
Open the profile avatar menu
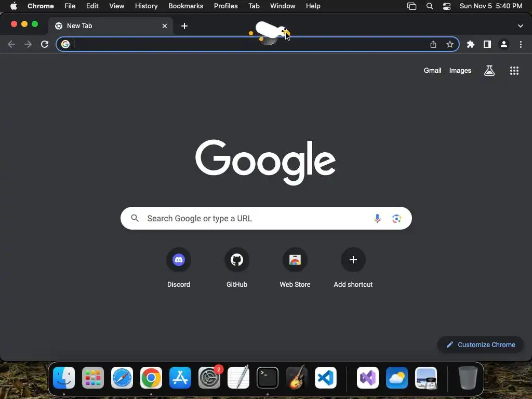click(x=504, y=44)
